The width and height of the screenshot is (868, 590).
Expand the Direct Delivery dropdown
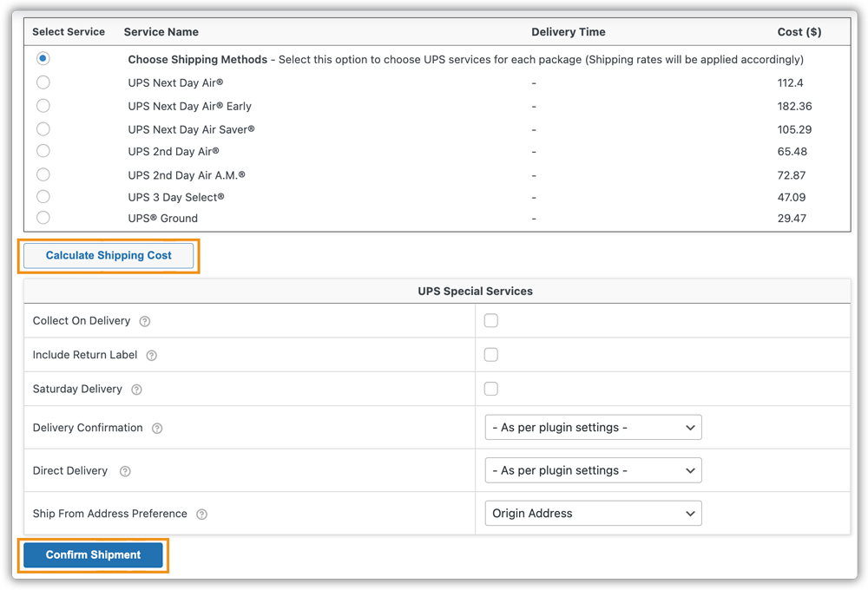click(x=594, y=470)
